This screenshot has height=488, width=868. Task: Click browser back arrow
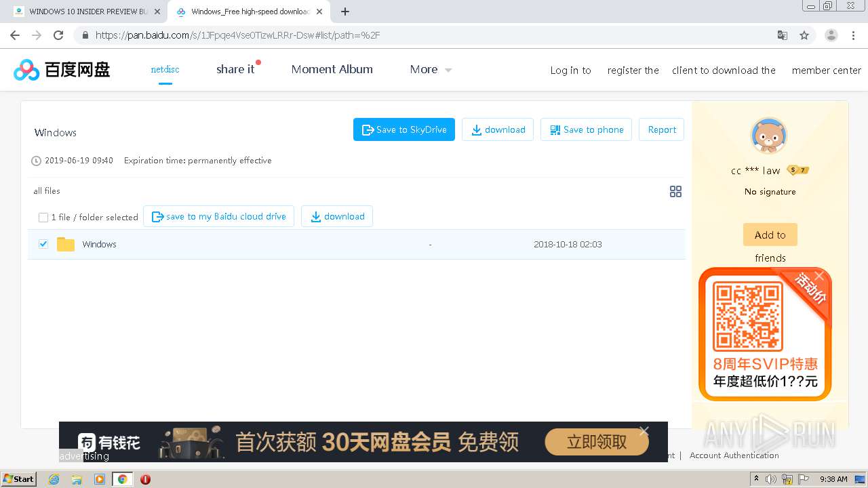pyautogui.click(x=15, y=35)
